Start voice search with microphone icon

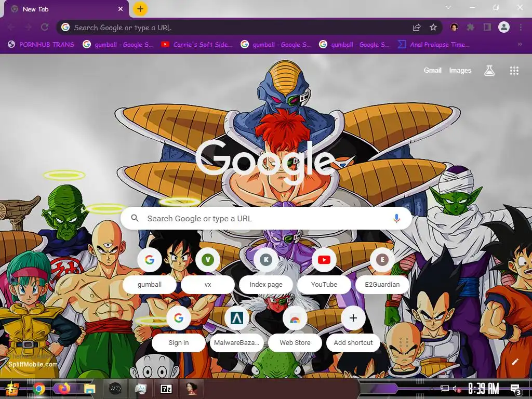click(396, 219)
